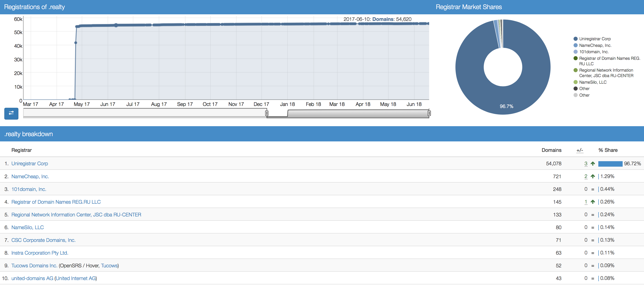The image size is (644, 286).
Task: Click the Registrar column header
Action: tap(22, 150)
